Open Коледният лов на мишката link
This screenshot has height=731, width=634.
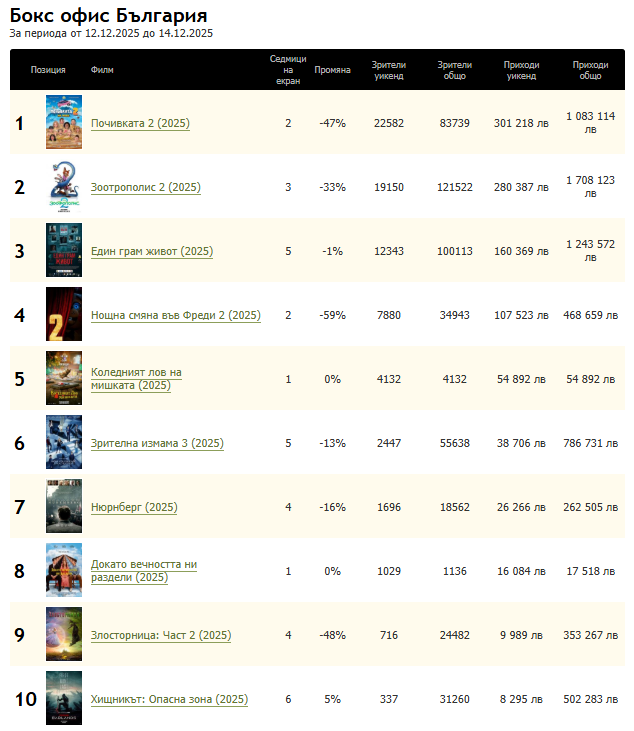(x=136, y=379)
